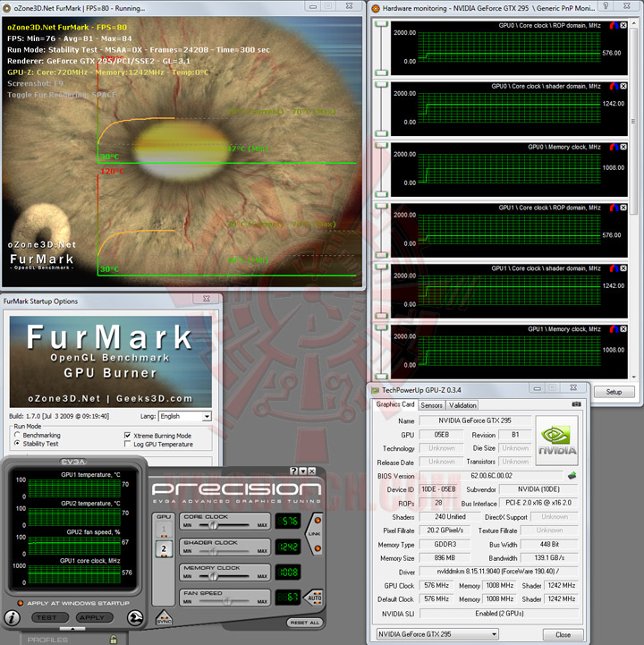Open color settings for GPU1 Memory clock graph

614,329
